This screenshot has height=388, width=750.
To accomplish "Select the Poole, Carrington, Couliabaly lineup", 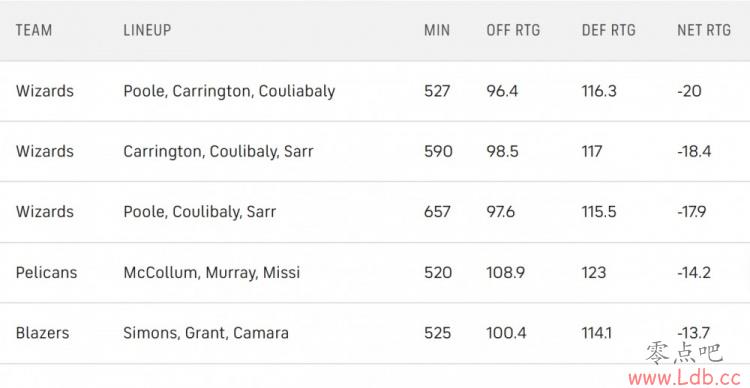I will click(x=229, y=91).
